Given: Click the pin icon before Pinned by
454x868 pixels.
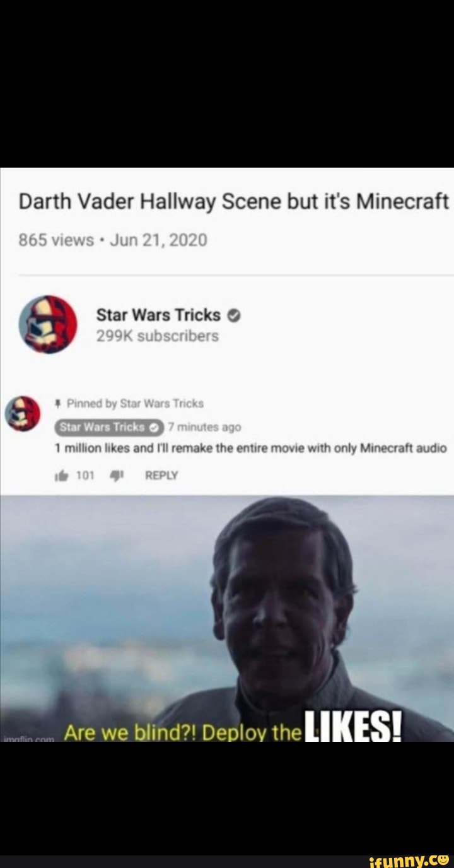Looking at the screenshot, I should point(59,403).
